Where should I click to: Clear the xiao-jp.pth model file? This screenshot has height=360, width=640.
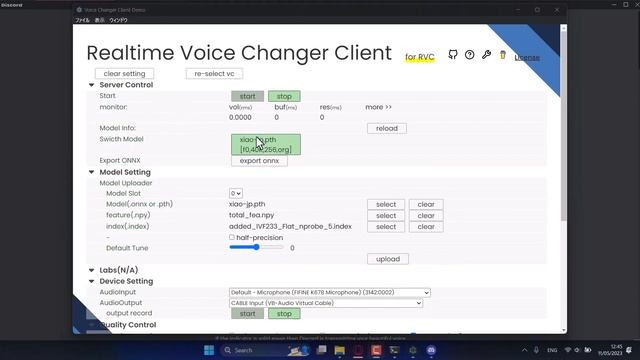426,204
